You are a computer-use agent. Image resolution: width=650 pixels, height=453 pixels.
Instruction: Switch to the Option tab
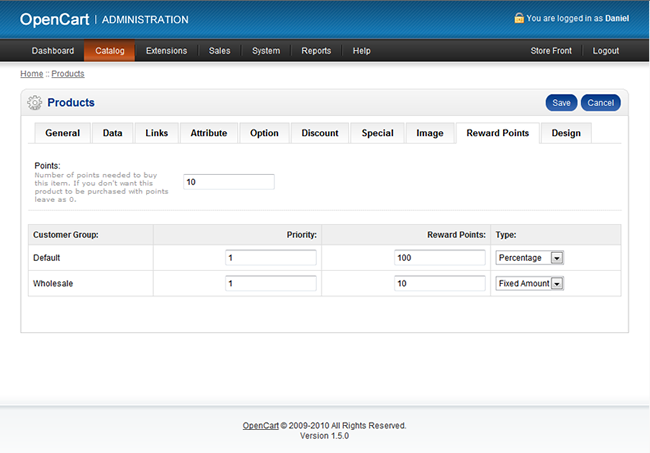pos(264,133)
